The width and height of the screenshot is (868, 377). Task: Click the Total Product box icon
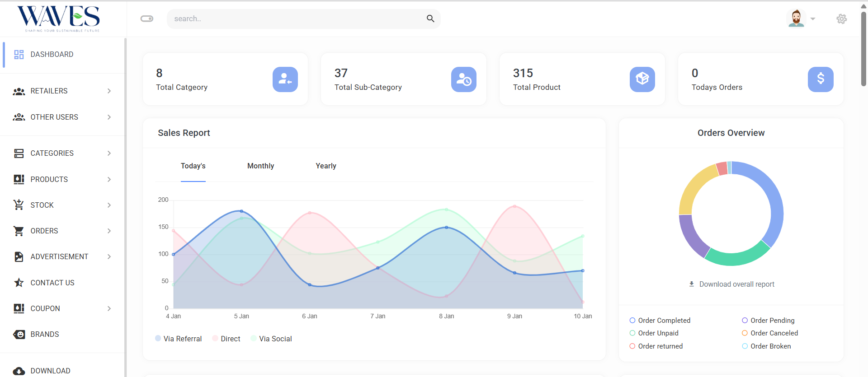pos(642,79)
